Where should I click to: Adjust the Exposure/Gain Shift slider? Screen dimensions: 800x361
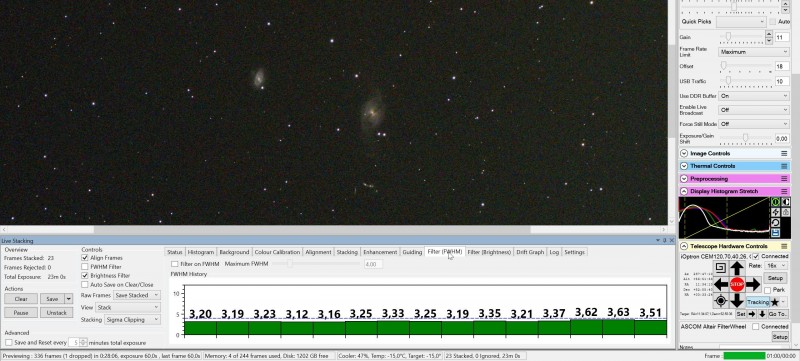[x=745, y=138]
